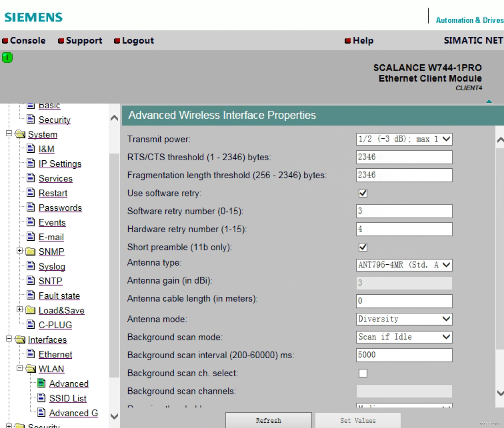
Task: Click the IP Settings page icon
Action: click(31, 163)
